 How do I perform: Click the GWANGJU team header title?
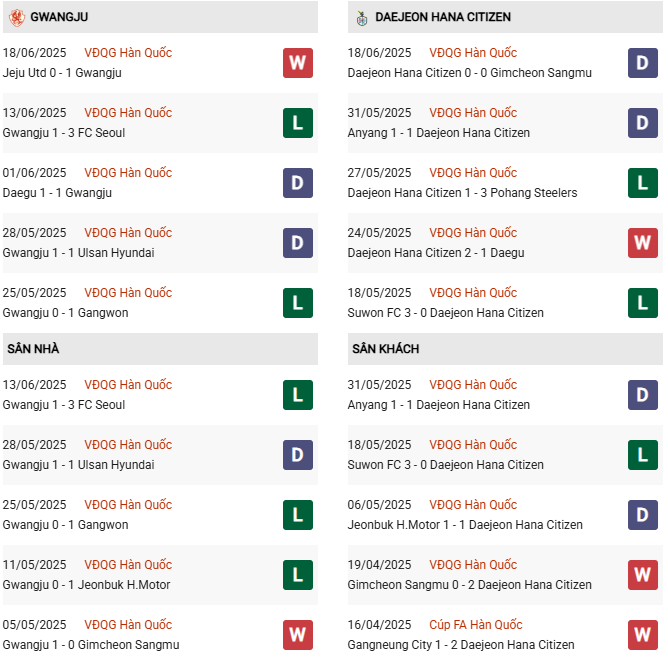click(x=59, y=17)
